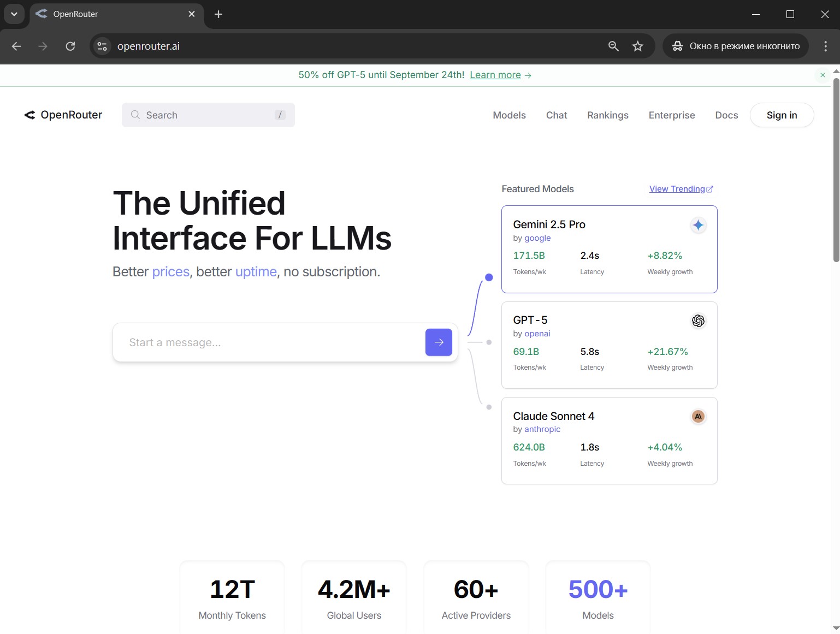Bookmark this page with star icon
Viewport: 840px width, 634px height.
point(637,46)
